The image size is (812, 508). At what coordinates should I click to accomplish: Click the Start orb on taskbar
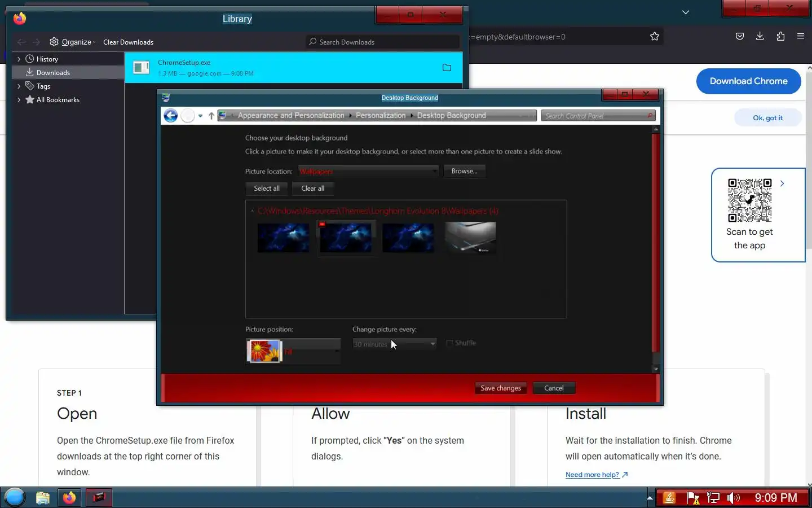click(15, 497)
